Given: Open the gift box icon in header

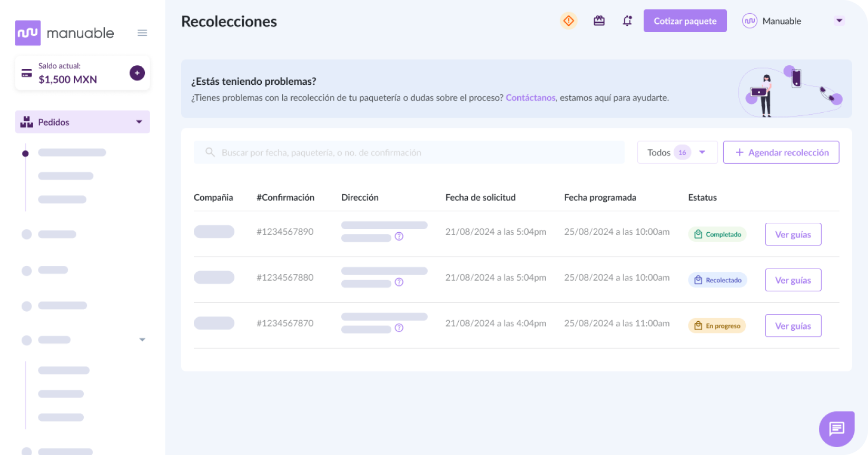Looking at the screenshot, I should coord(599,21).
